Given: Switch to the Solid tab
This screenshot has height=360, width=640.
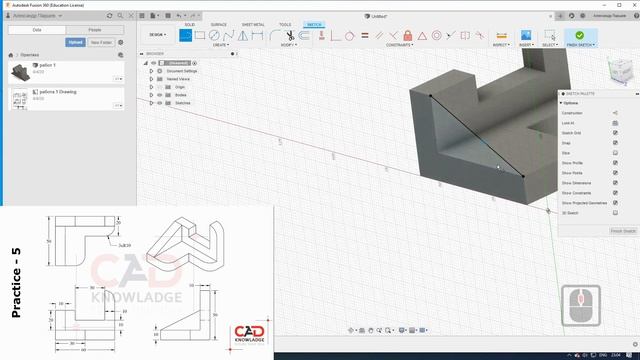Looking at the screenshot, I should [x=189, y=24].
